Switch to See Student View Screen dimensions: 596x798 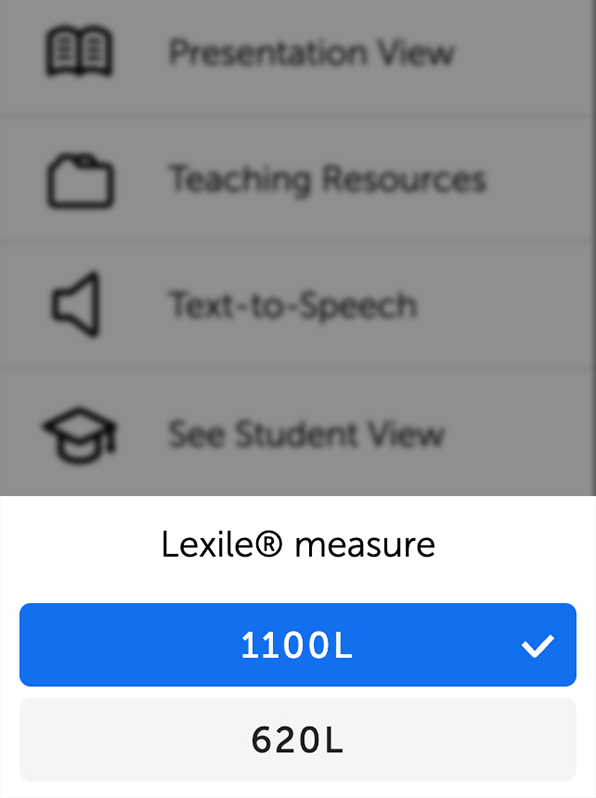pos(298,433)
